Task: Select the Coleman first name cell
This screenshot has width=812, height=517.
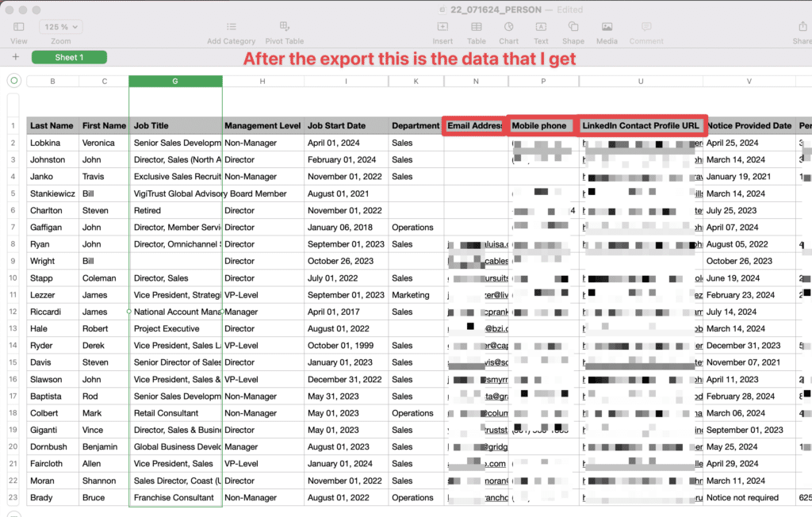Action: tap(104, 278)
